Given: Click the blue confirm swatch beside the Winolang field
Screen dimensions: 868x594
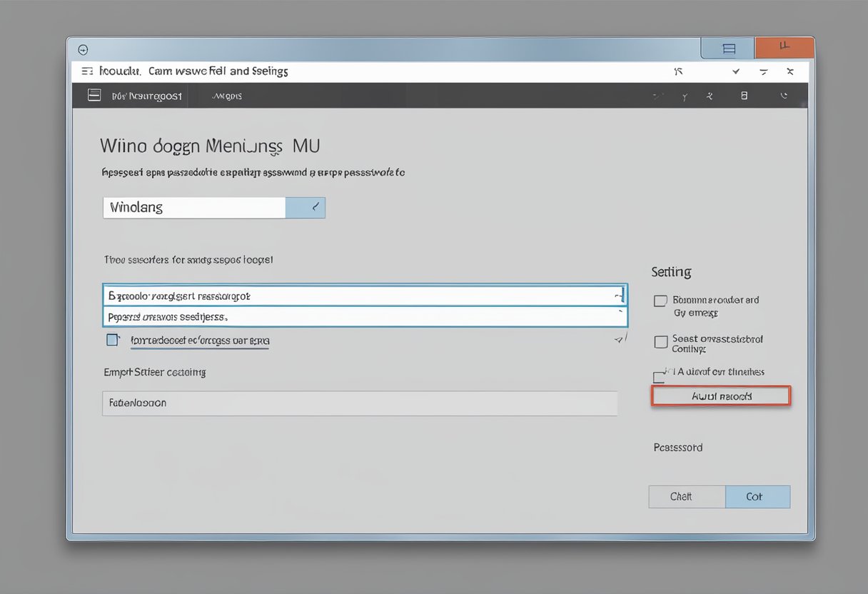Looking at the screenshot, I should pos(306,207).
